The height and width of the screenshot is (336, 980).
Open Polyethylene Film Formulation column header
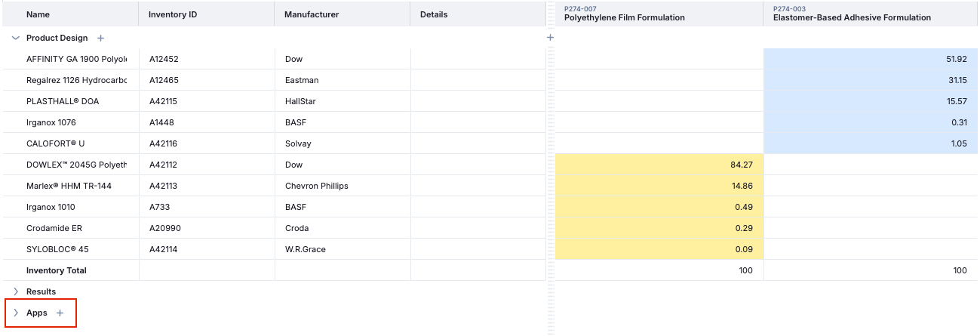click(x=624, y=17)
